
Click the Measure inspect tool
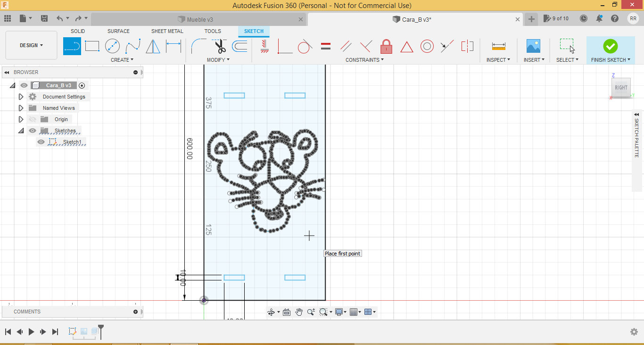pos(498,46)
